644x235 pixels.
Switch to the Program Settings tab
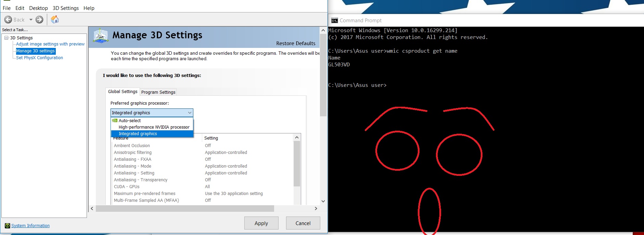[x=158, y=92]
